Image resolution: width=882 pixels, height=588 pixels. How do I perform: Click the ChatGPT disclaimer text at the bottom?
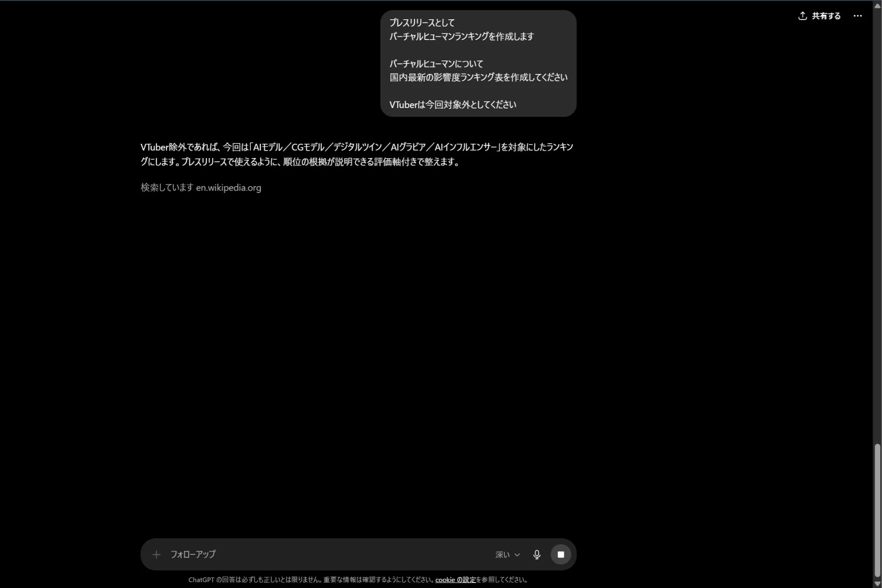358,580
